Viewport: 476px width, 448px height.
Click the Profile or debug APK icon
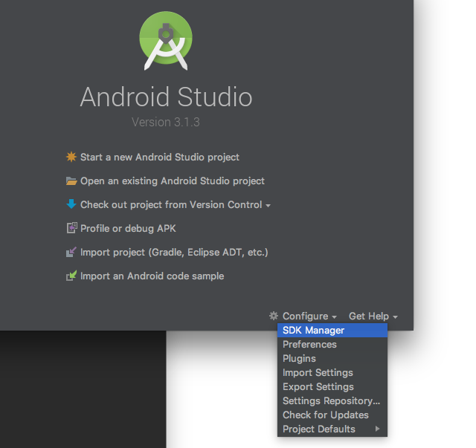pyautogui.click(x=71, y=228)
